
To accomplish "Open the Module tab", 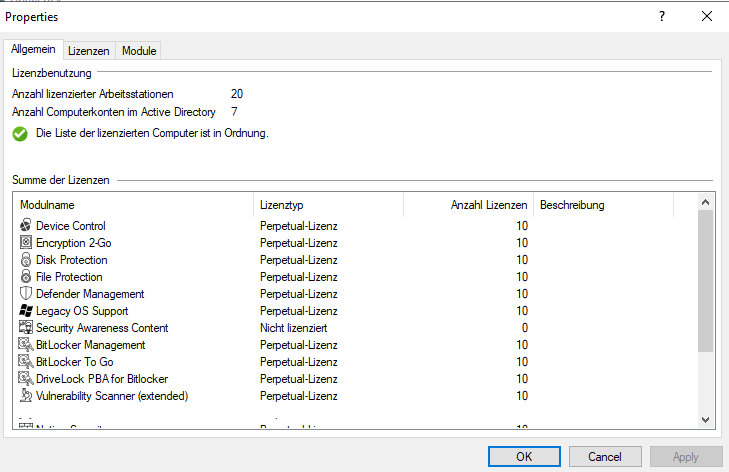I will click(x=139, y=51).
